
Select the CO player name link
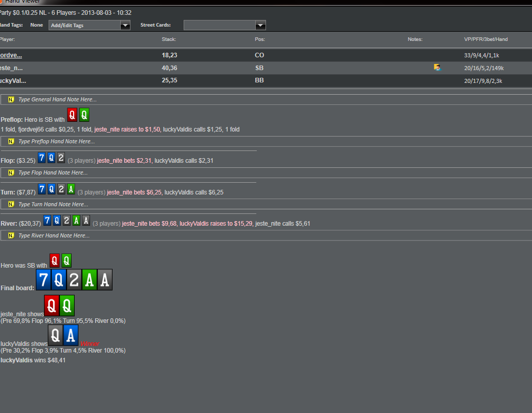(x=11, y=55)
